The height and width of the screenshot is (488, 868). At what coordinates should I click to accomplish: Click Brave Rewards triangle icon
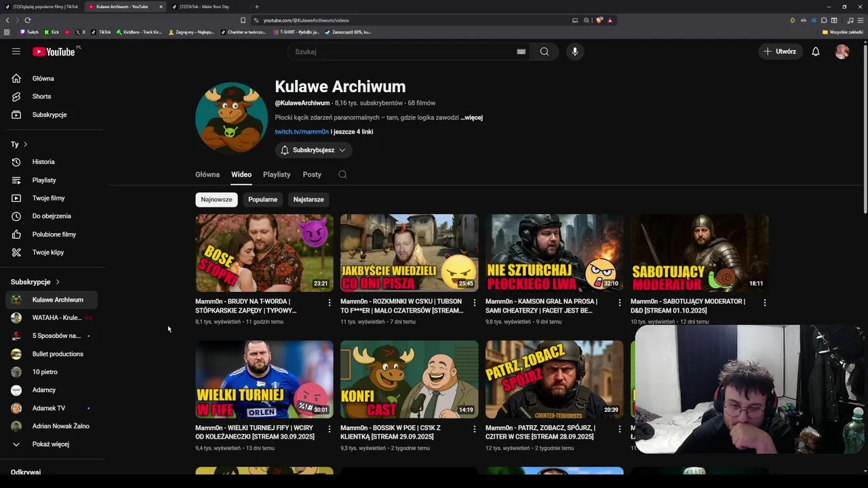pos(610,20)
